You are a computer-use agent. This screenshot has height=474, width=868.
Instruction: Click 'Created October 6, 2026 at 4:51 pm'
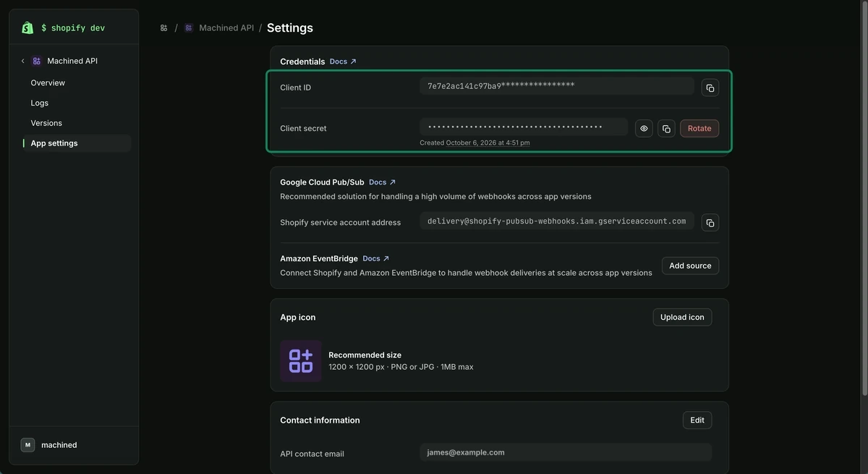coord(475,143)
